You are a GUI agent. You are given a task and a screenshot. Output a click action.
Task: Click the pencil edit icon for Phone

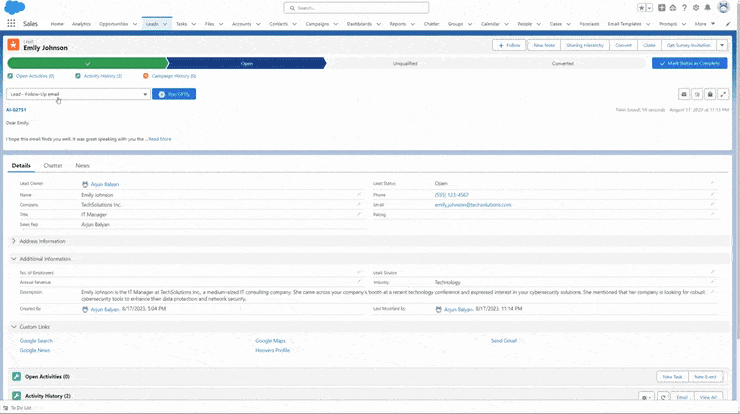[712, 194]
